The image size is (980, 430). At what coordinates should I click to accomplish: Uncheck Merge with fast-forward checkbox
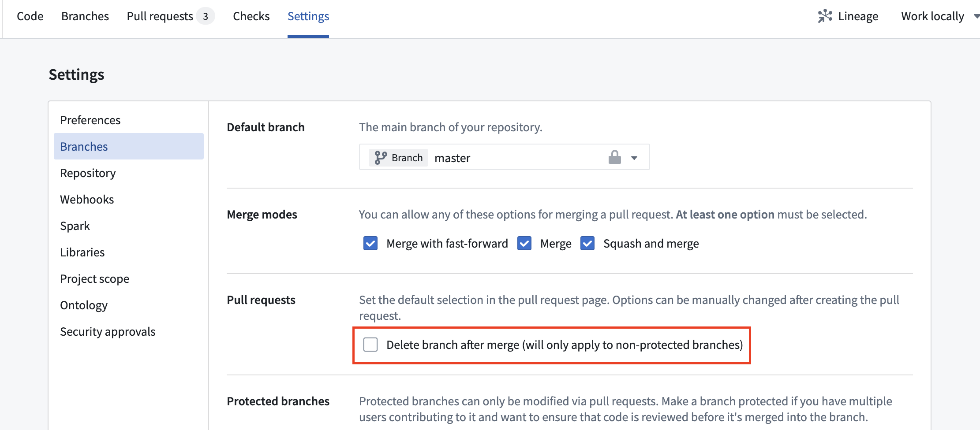[370, 243]
